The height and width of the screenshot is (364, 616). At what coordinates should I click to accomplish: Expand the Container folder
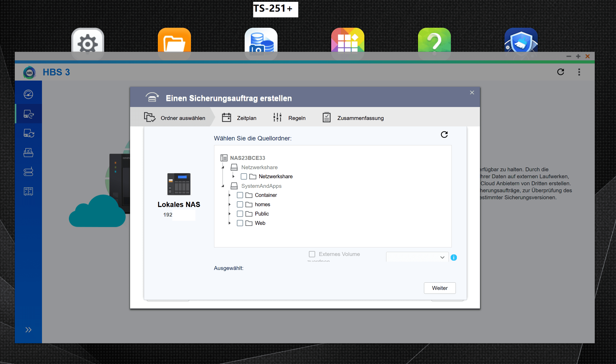click(230, 195)
